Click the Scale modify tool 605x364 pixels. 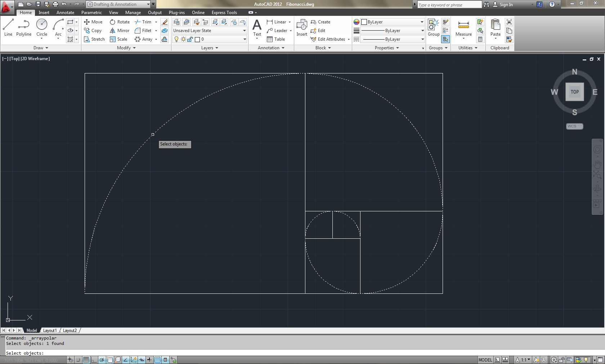click(119, 39)
